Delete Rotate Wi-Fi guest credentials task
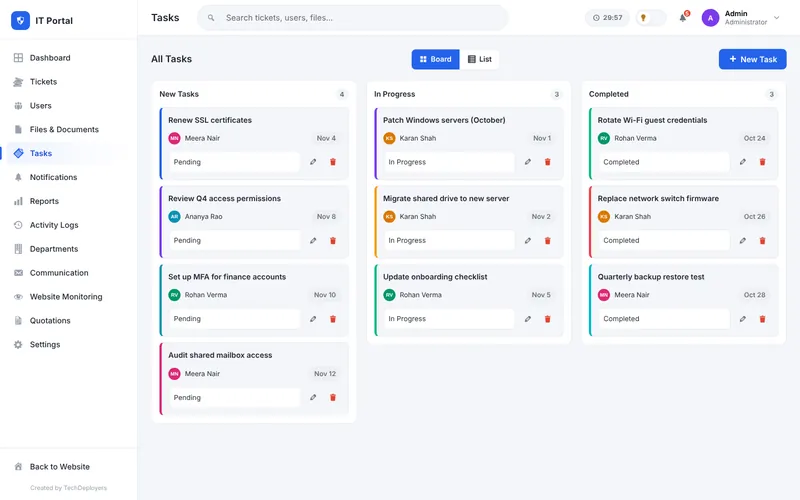Screen dimensions: 800x500 coord(762,162)
